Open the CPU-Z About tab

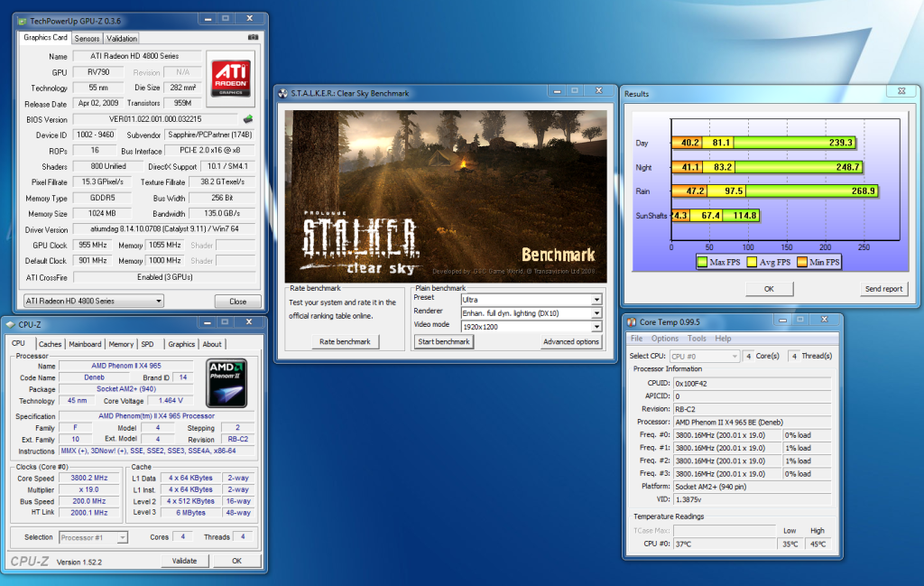click(212, 344)
